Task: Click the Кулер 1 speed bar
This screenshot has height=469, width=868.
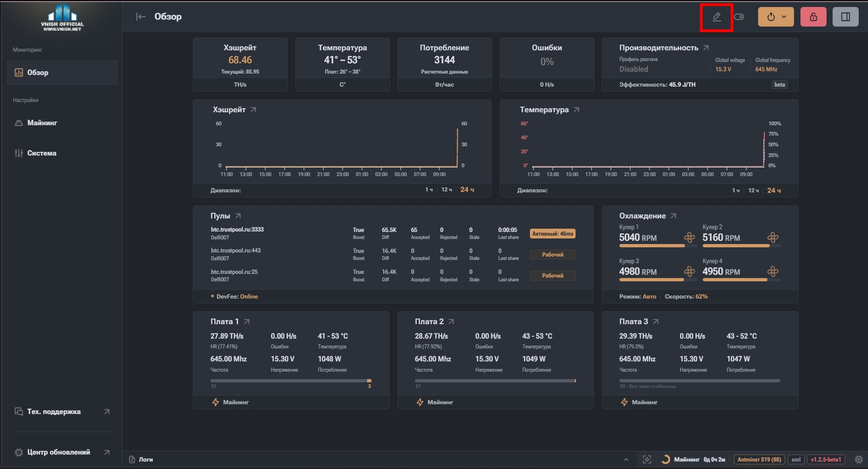Action: [658, 246]
